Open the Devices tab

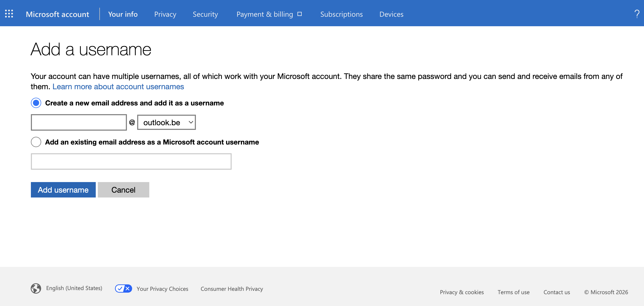(x=391, y=14)
